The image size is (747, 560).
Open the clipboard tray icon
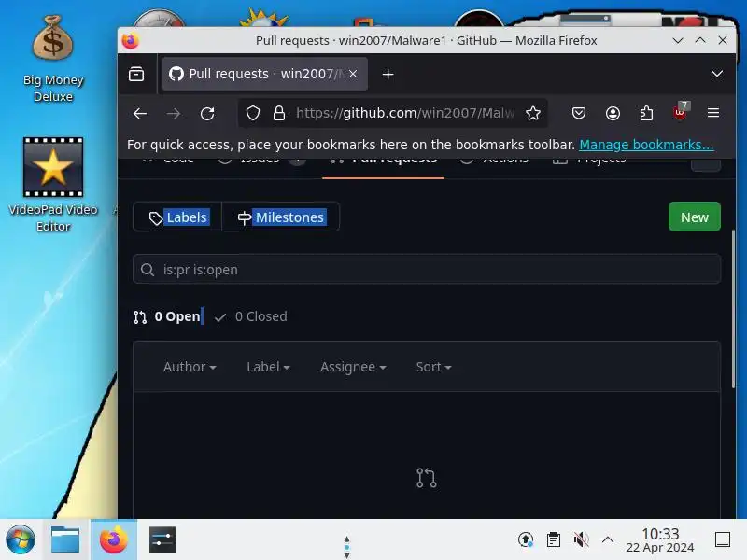[x=553, y=540]
